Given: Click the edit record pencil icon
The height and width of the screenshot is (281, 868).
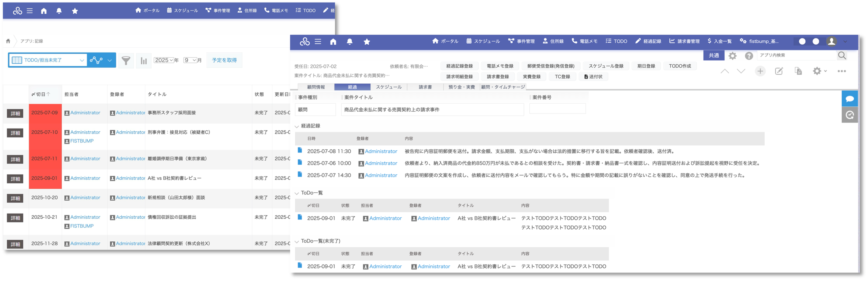Looking at the screenshot, I should tap(779, 71).
